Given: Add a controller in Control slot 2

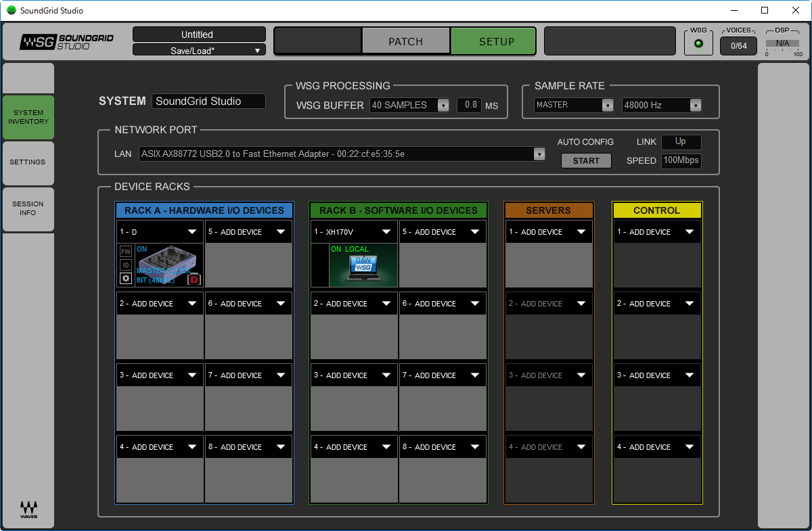Looking at the screenshot, I should pyautogui.click(x=657, y=304).
